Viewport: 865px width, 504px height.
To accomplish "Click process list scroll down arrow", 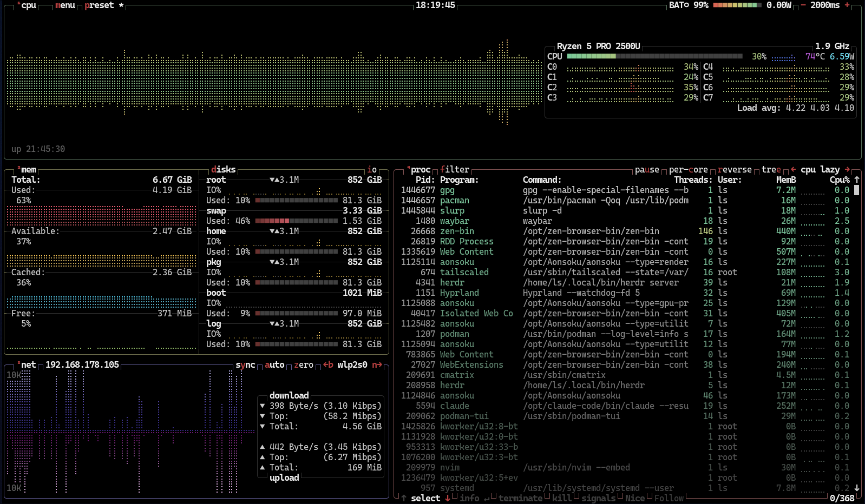I will pyautogui.click(x=857, y=488).
